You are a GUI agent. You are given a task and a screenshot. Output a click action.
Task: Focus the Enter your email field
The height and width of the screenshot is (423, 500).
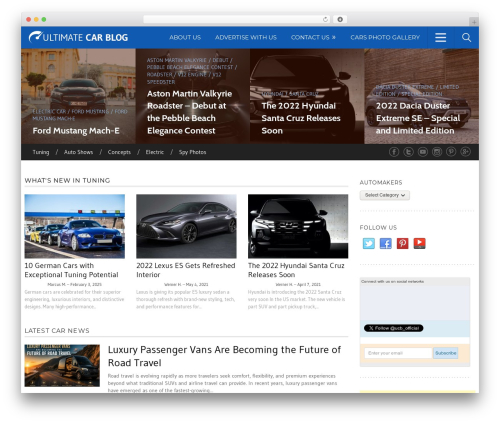(x=398, y=353)
